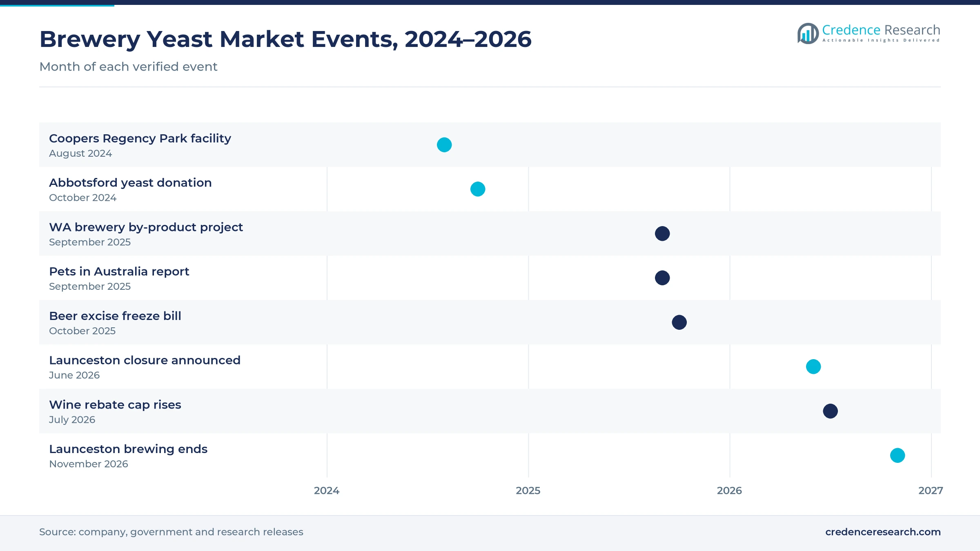This screenshot has width=980, height=551.
Task: Click the 2025 axis label
Action: tap(528, 491)
